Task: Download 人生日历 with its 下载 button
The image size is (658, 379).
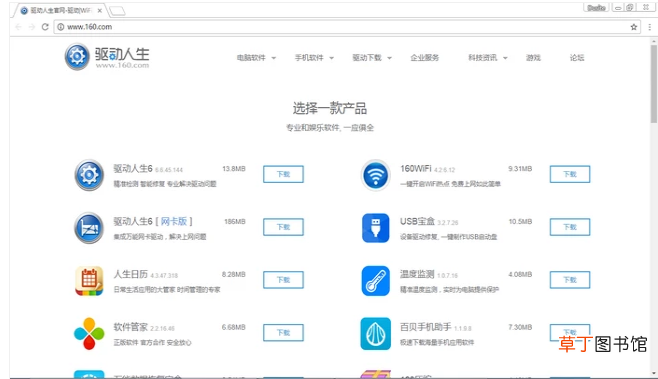Action: (283, 280)
